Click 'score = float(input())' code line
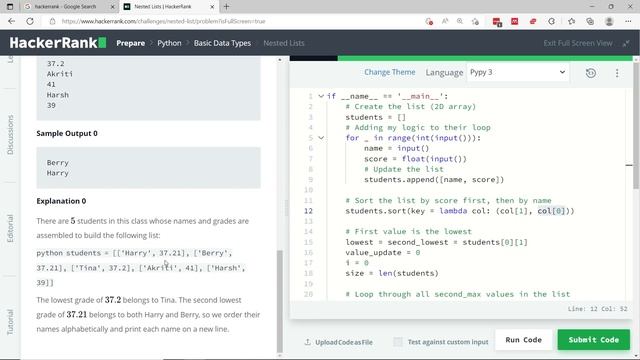The width and height of the screenshot is (640, 360). [x=415, y=159]
